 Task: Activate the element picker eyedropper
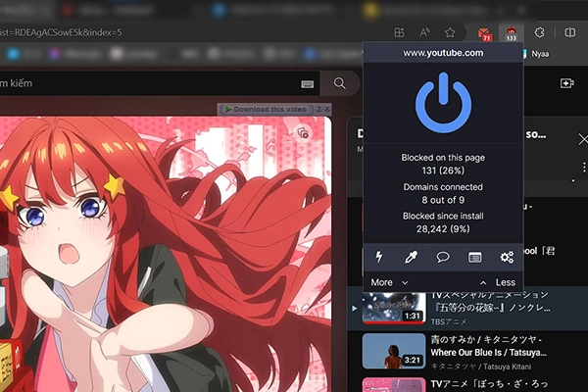[x=411, y=257]
